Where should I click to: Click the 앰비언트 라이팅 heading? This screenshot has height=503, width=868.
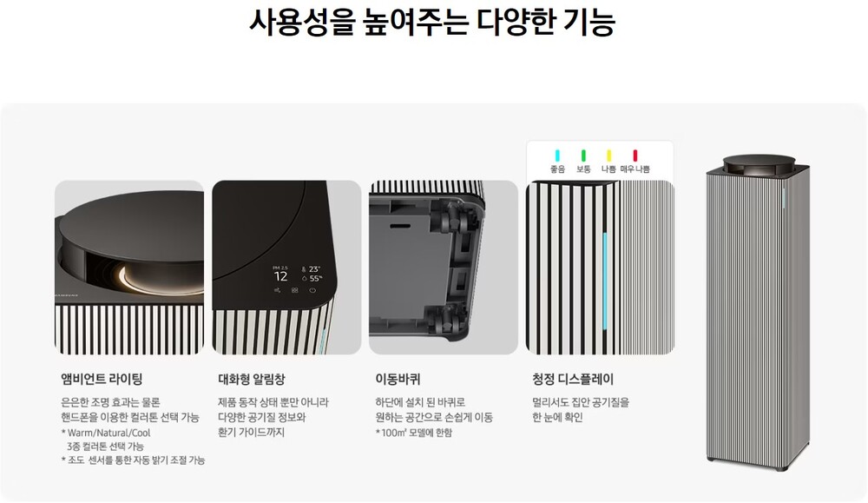click(x=102, y=380)
